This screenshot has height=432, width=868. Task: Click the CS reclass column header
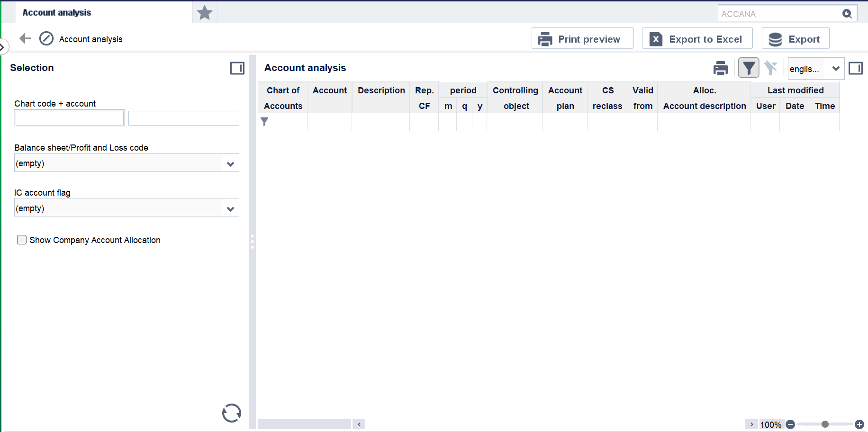pos(607,98)
